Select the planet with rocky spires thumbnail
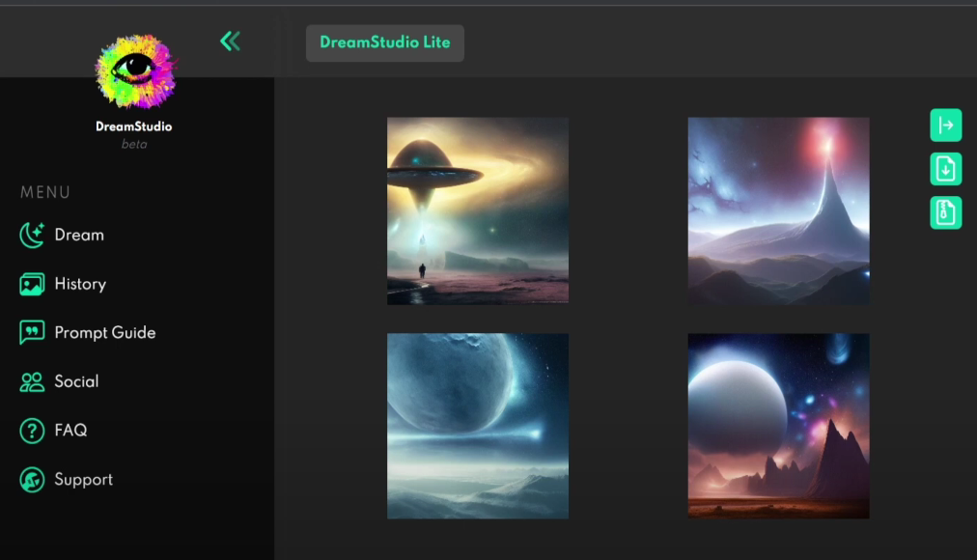Viewport: 977px width, 560px height. click(779, 426)
